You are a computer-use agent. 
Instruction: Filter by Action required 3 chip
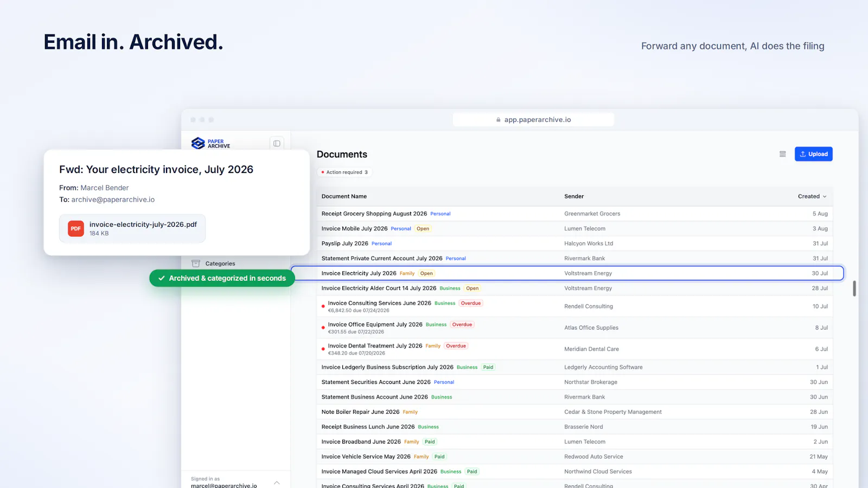(x=344, y=172)
